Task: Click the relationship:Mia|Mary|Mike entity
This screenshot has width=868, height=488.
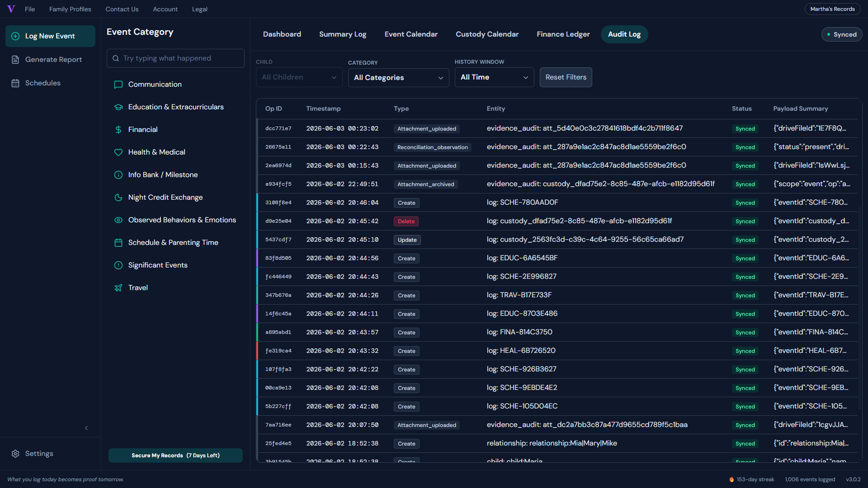Action: (x=552, y=443)
